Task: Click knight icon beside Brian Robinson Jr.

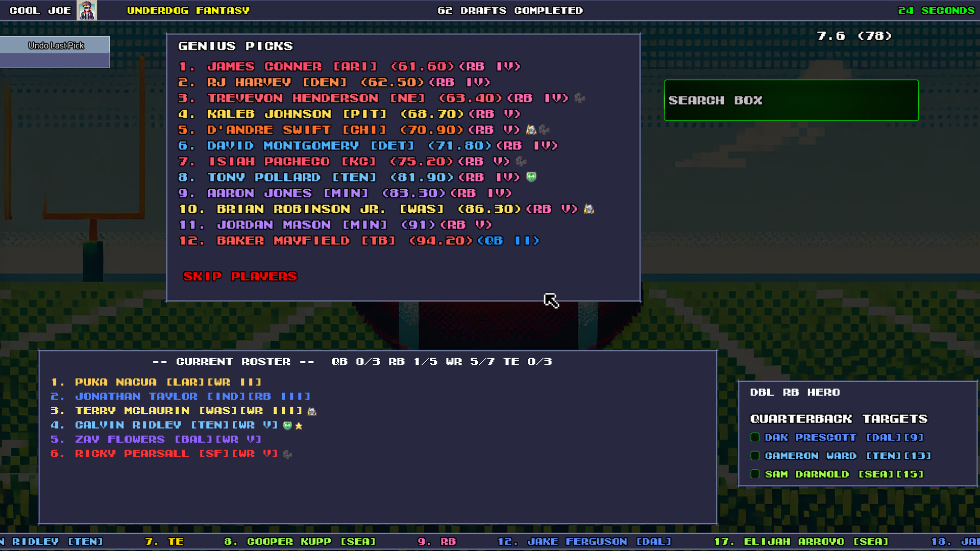Action: click(x=589, y=209)
